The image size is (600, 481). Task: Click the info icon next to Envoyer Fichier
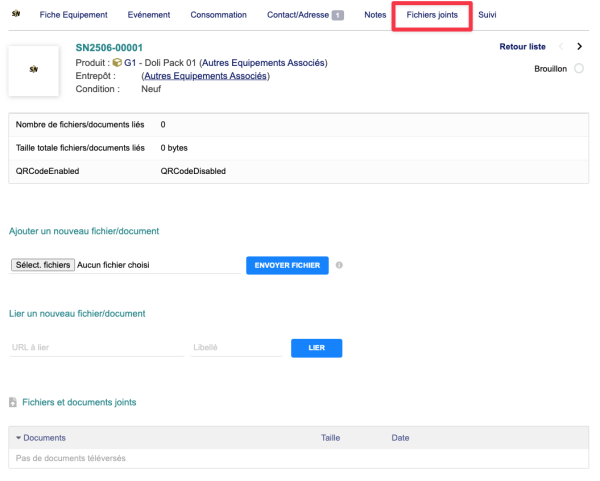pos(340,265)
